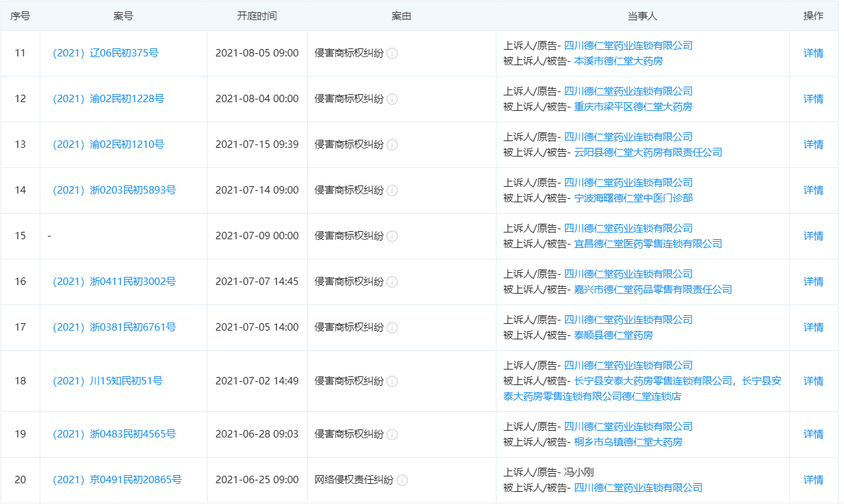Open defendant 四川德仁堂药业连锁有限公司 in row 20
The width and height of the screenshot is (844, 504).
(638, 488)
